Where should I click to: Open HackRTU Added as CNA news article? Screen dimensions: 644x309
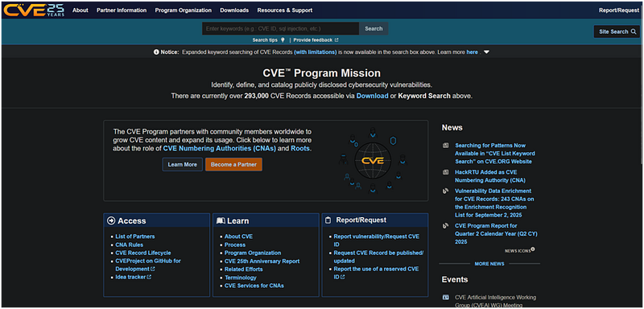(490, 176)
